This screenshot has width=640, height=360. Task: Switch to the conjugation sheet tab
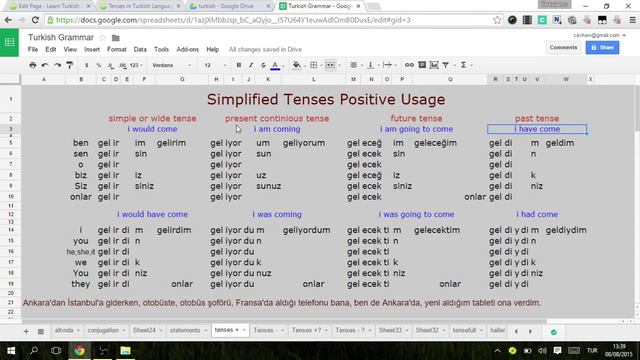click(103, 330)
